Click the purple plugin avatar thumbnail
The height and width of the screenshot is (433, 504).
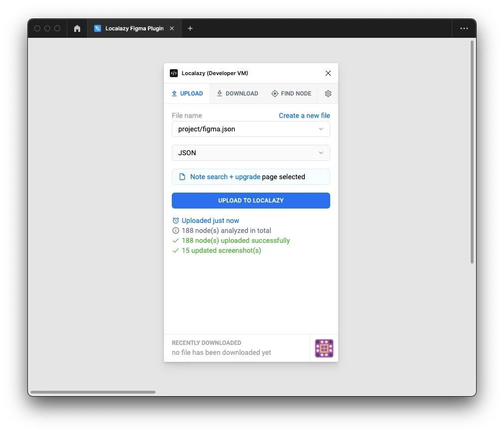tap(324, 348)
